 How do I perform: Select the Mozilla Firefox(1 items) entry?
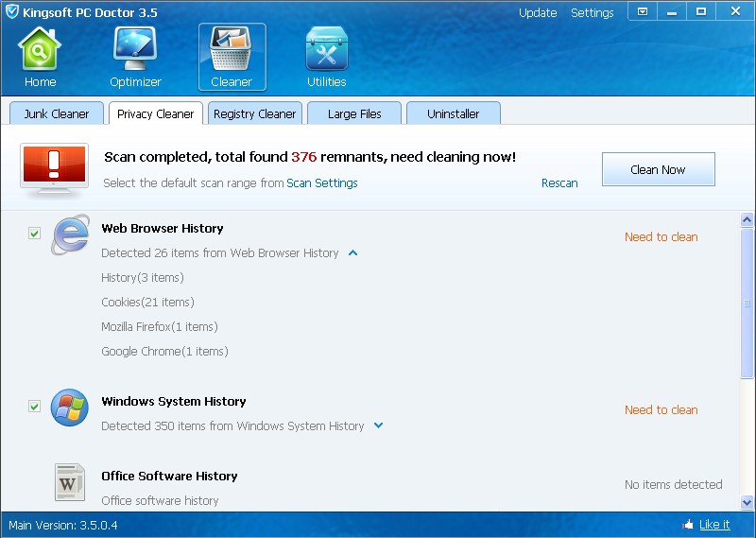(x=160, y=326)
